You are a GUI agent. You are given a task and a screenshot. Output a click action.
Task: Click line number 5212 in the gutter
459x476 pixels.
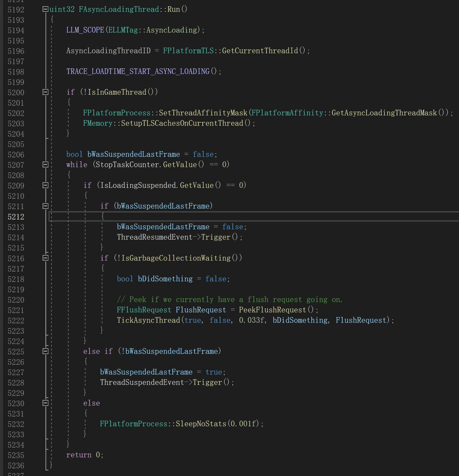click(16, 217)
